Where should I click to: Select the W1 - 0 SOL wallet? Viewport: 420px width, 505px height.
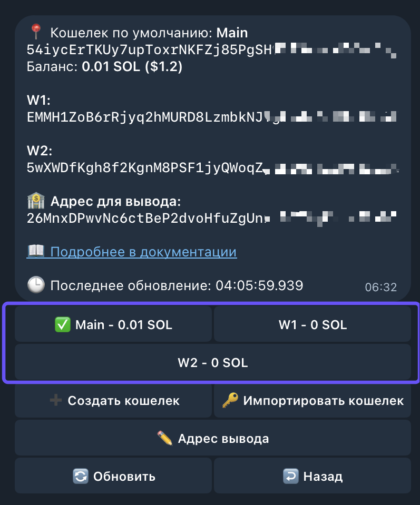click(312, 325)
